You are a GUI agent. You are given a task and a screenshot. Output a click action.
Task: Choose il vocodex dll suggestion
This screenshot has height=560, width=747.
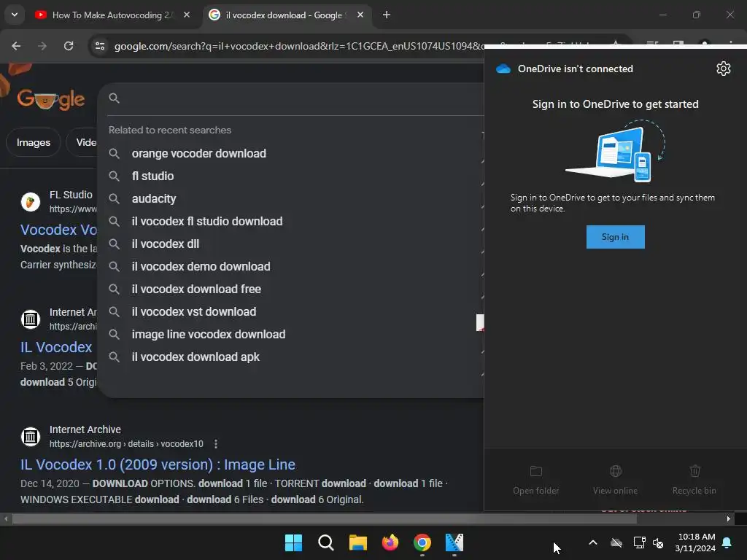(x=166, y=244)
